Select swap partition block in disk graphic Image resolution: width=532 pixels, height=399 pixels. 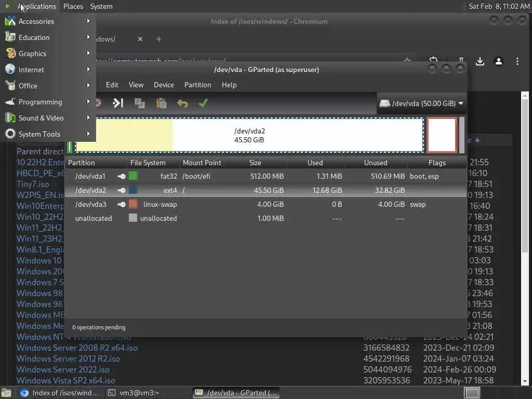pos(442,135)
